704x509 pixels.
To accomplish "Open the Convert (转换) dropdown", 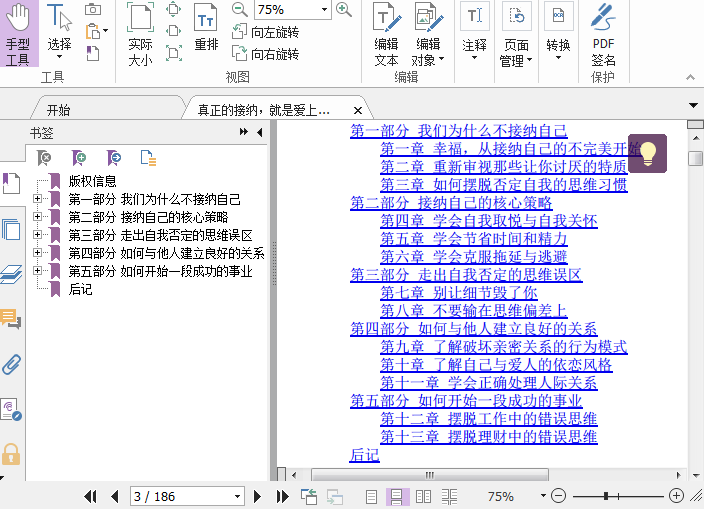I will [558, 31].
